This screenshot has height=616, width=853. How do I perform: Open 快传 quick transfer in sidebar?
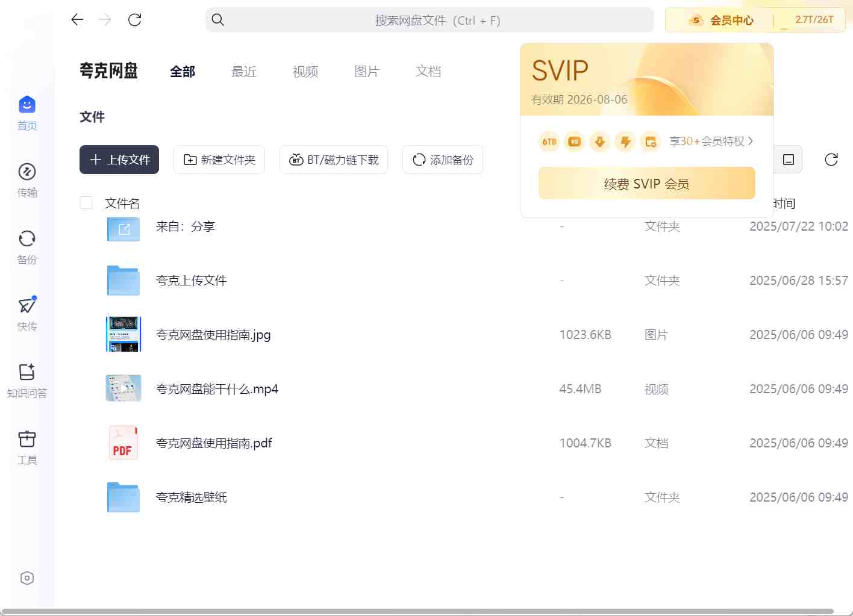click(27, 314)
